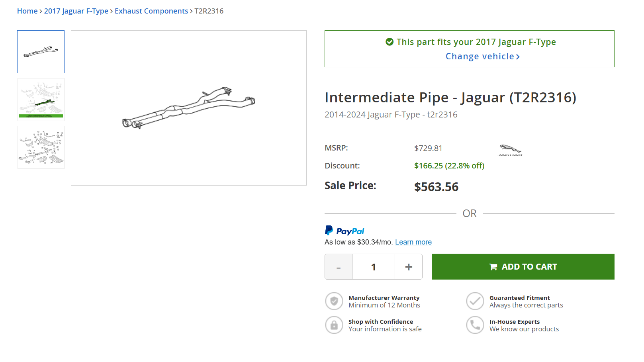Image resolution: width=644 pixels, height=362 pixels.
Task: Open PayPal Learn more link
Action: tap(413, 242)
